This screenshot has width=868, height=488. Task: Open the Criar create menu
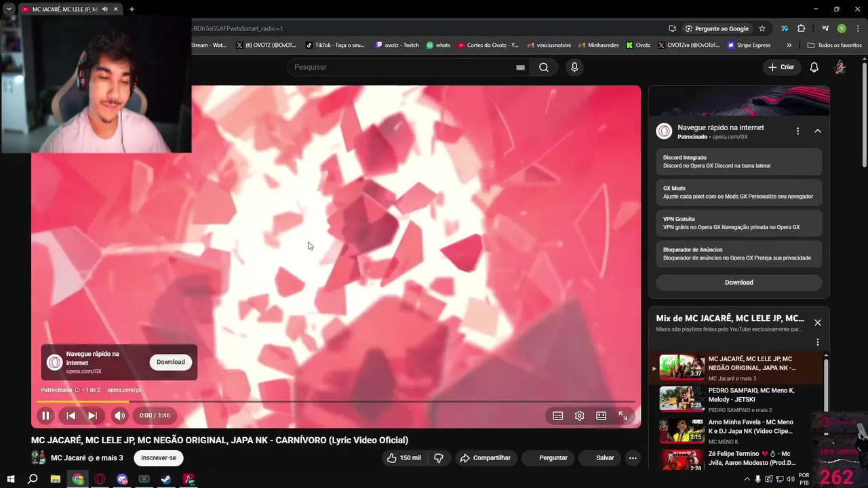(x=781, y=67)
